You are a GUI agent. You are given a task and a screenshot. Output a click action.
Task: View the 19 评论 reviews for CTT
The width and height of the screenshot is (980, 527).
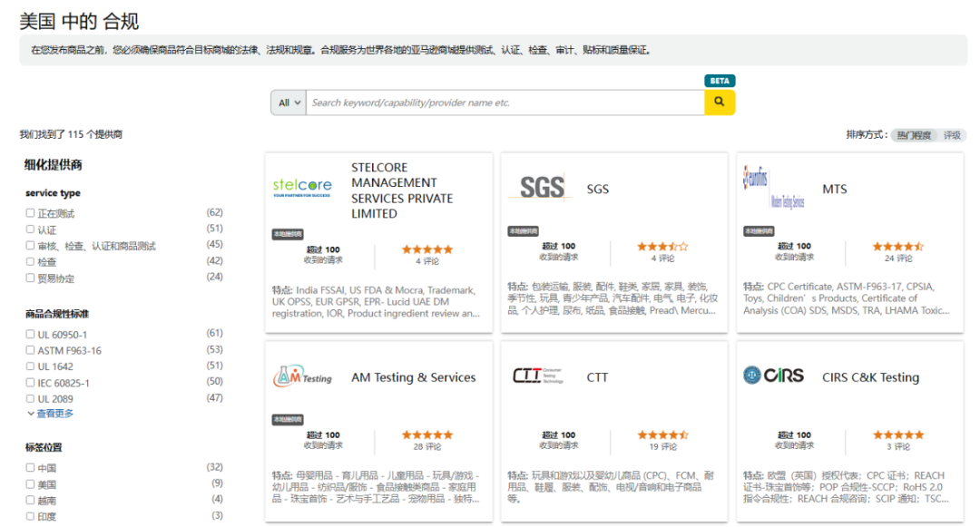[x=662, y=446]
